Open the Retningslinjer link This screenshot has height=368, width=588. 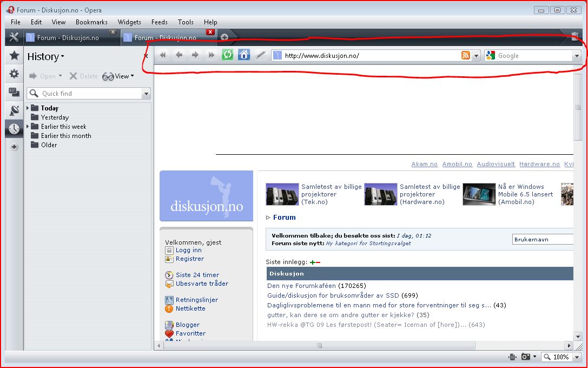point(196,300)
